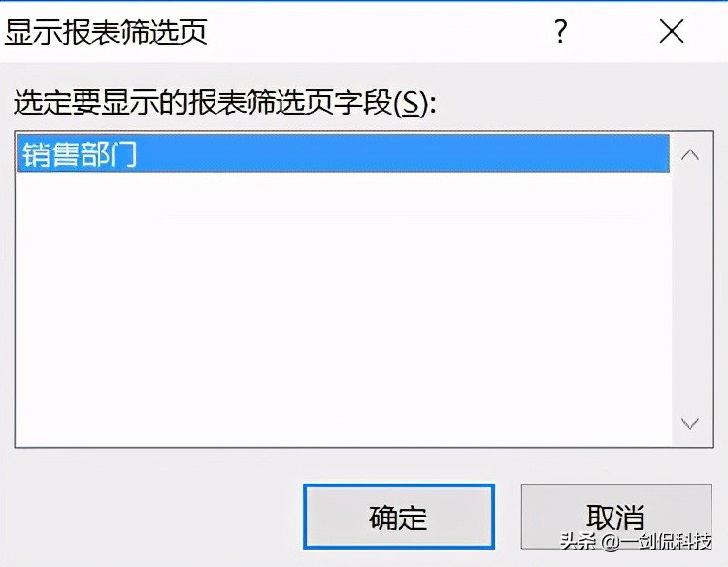Click the 销售 characters of the selected entry

pyautogui.click(x=50, y=153)
